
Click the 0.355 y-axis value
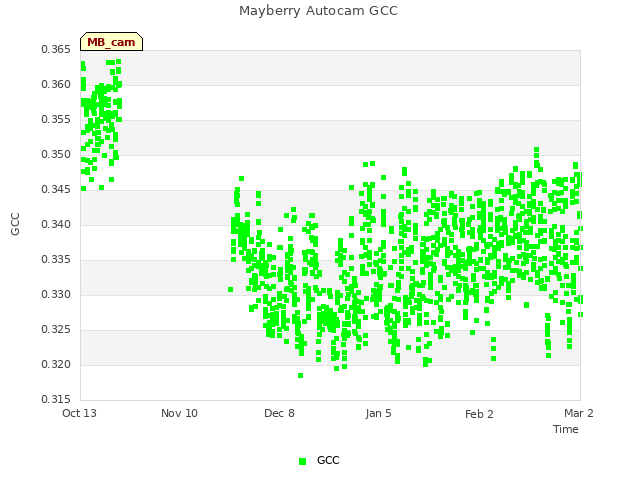tap(56, 120)
